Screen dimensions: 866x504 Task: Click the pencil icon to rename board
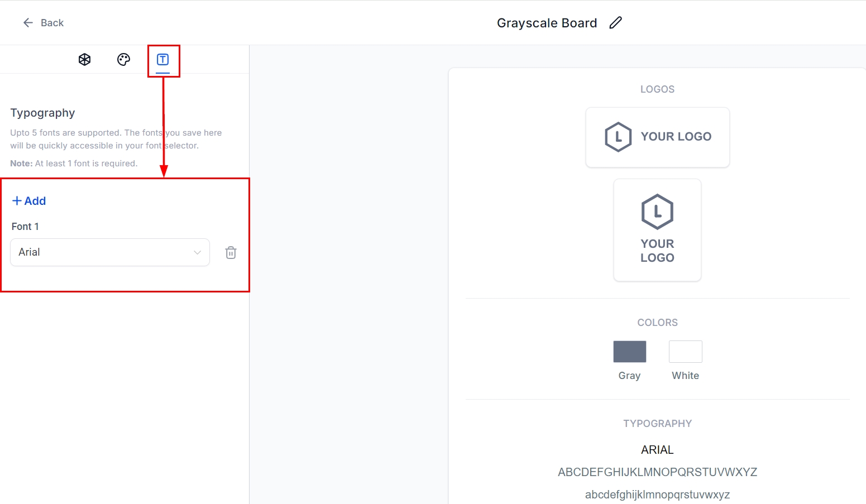point(615,23)
